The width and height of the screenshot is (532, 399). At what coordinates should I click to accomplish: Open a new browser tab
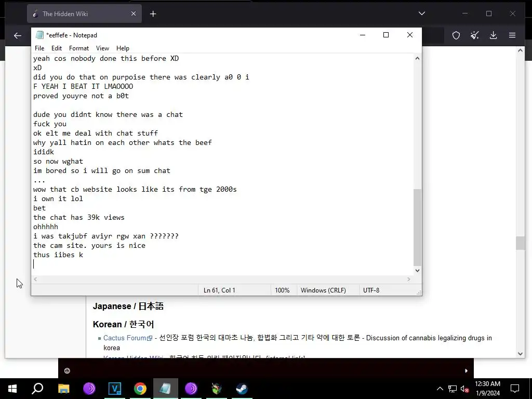click(153, 14)
